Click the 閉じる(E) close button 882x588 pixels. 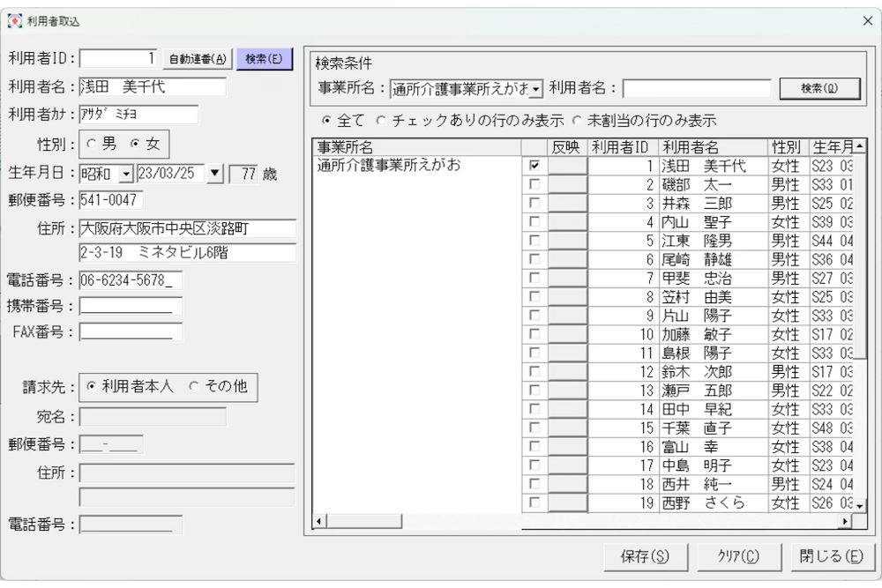(831, 556)
